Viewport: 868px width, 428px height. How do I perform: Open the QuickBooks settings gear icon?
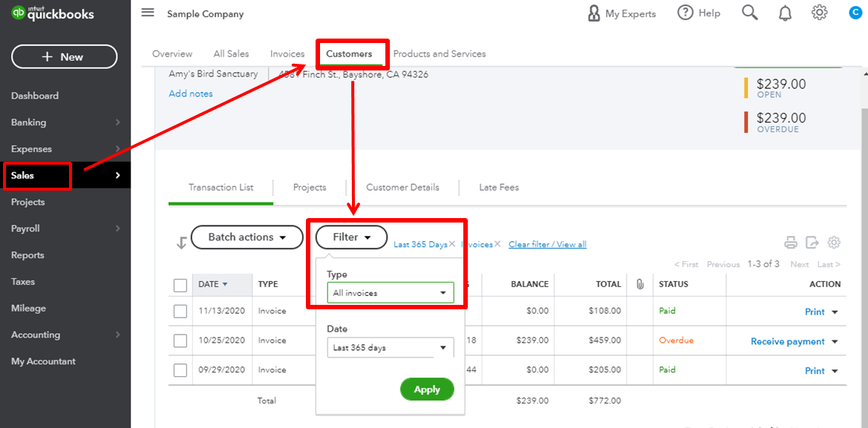coord(819,13)
